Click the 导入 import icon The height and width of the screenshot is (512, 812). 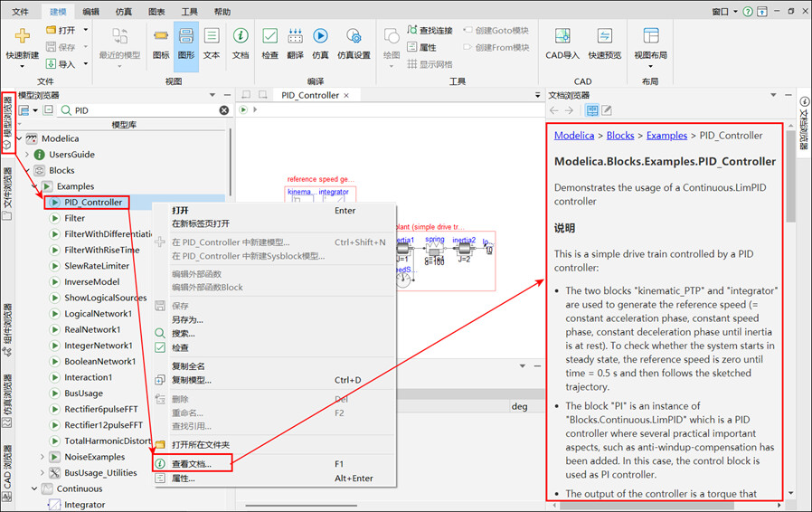point(51,63)
